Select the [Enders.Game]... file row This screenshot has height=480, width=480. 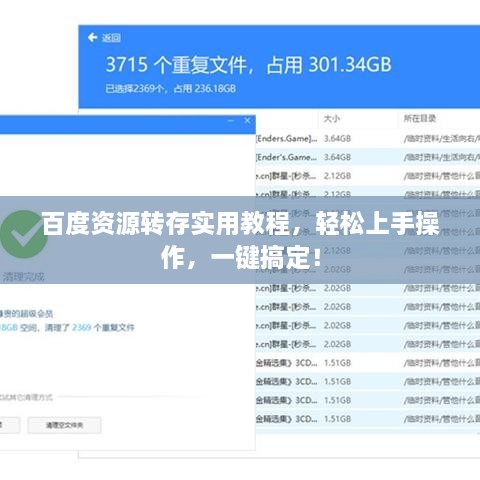coord(368,139)
